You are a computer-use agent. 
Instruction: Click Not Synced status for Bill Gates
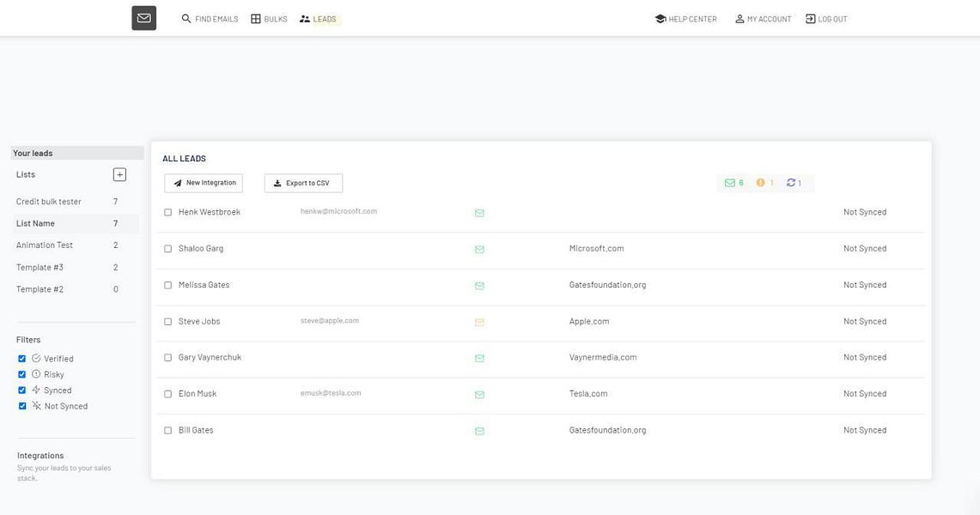(x=864, y=430)
